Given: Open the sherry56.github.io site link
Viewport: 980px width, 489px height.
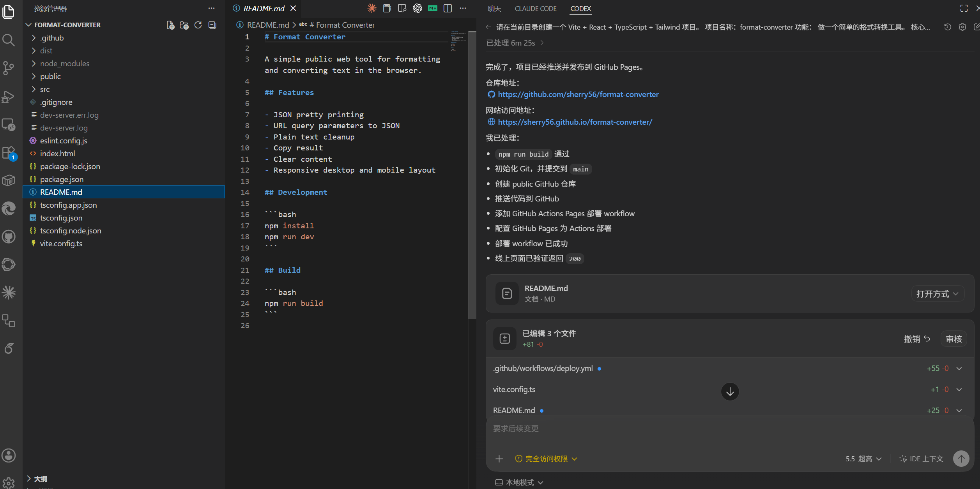Looking at the screenshot, I should tap(575, 122).
